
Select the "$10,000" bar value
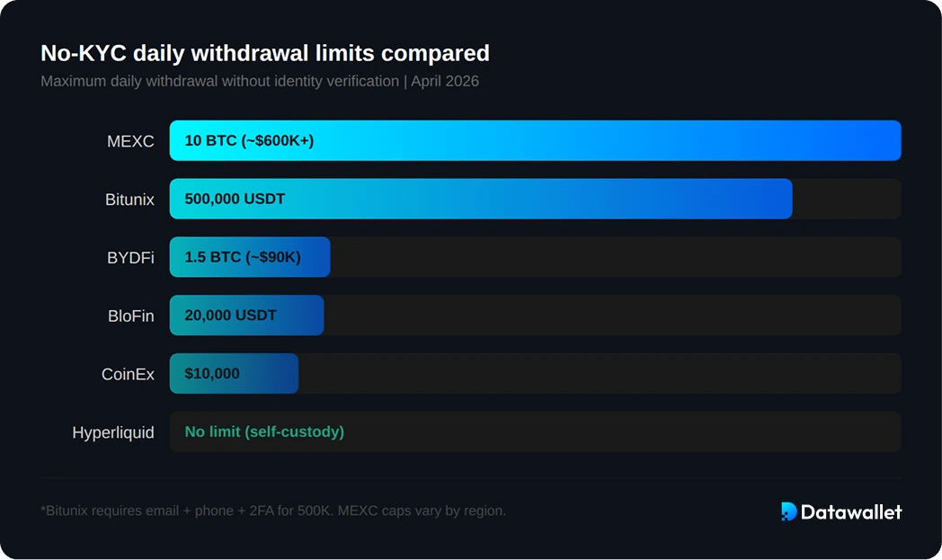click(212, 373)
